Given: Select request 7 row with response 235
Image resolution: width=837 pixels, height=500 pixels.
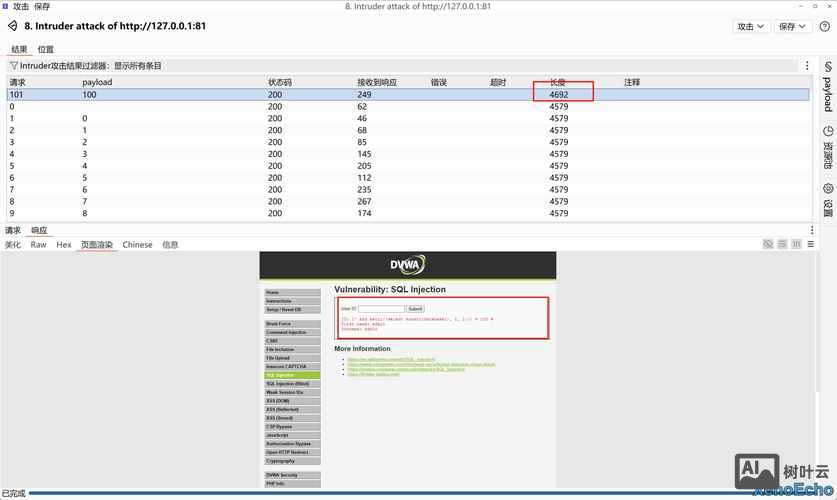Looking at the screenshot, I should tap(408, 189).
